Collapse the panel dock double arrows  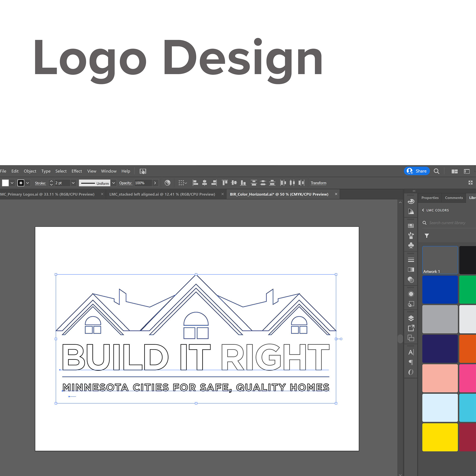coord(414,191)
